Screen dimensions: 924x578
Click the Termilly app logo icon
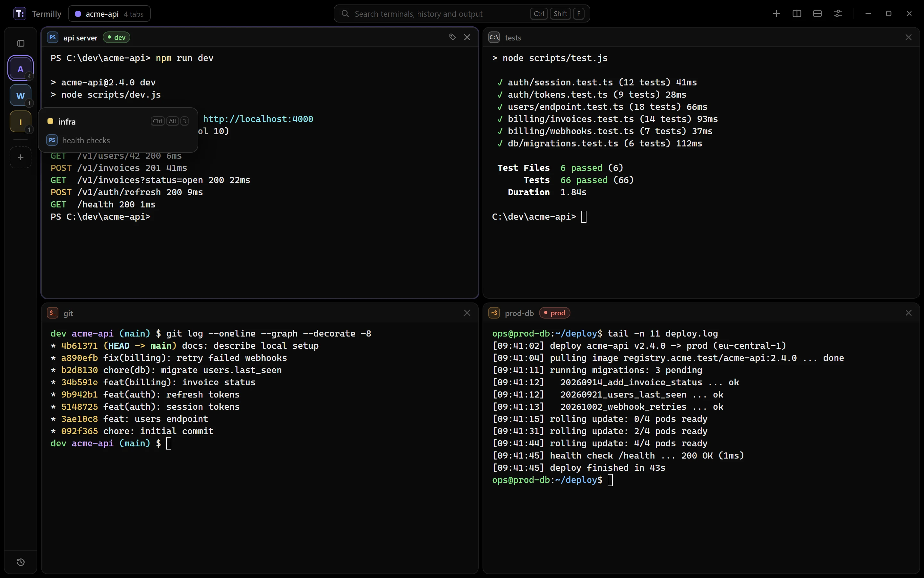coord(20,14)
